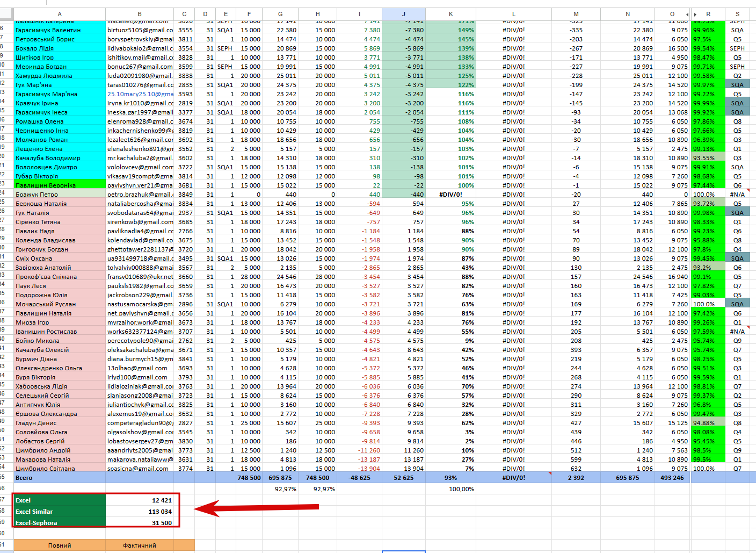Select the '99.96%' green cell in column R
The width and height of the screenshot is (756, 553).
point(708,30)
